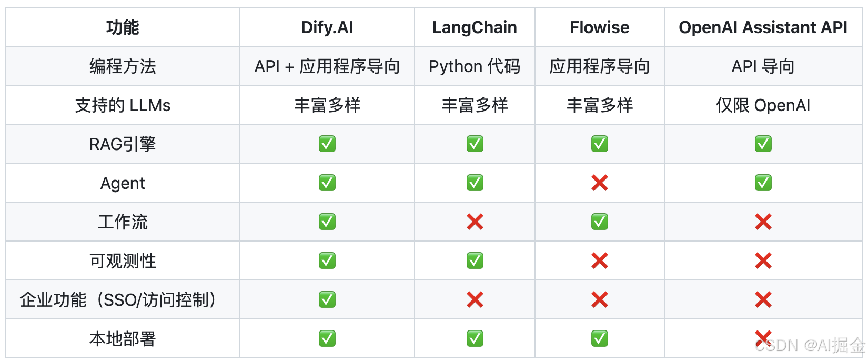Click OpenAI Assistant API Agent green checkmark

(763, 183)
